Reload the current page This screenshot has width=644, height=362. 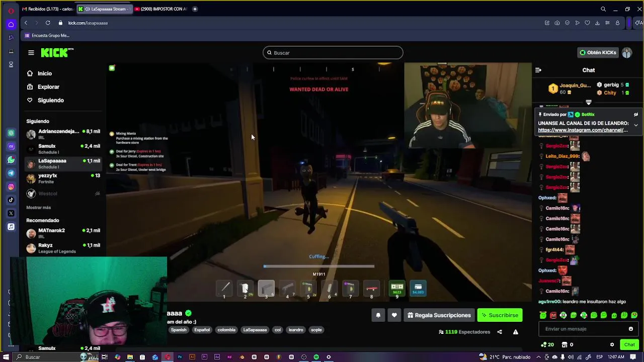point(48,23)
